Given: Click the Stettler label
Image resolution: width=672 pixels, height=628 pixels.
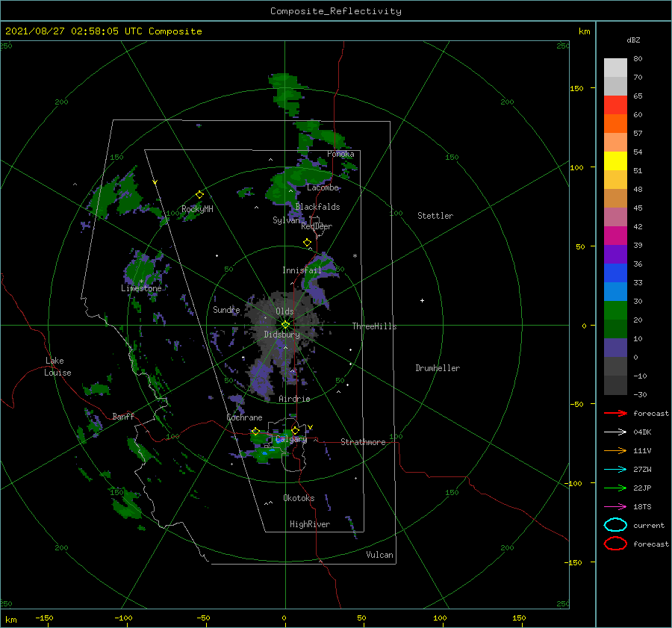Looking at the screenshot, I should (x=435, y=216).
